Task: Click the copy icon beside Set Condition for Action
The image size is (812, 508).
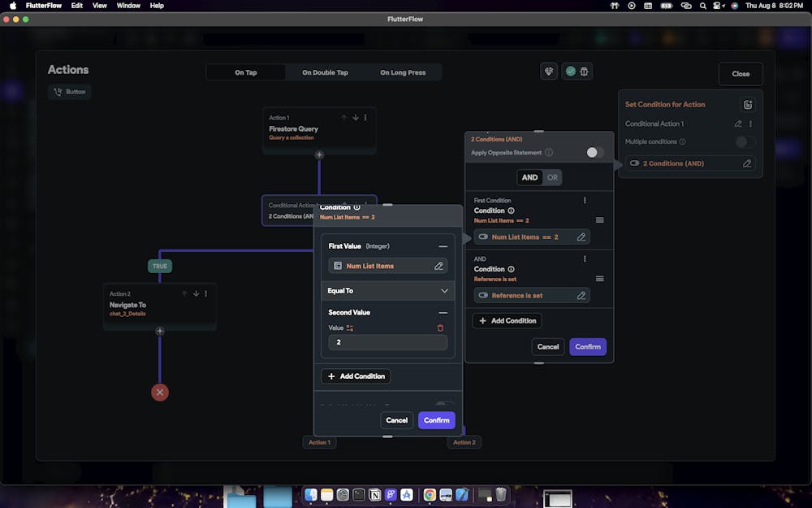Action: [748, 105]
